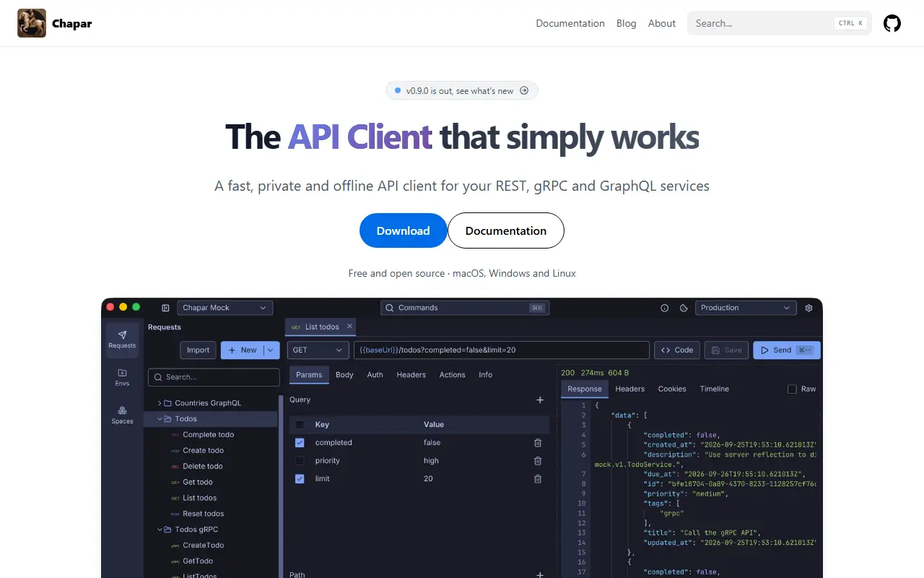
Task: Switch to the Body tab
Action: [x=344, y=375]
